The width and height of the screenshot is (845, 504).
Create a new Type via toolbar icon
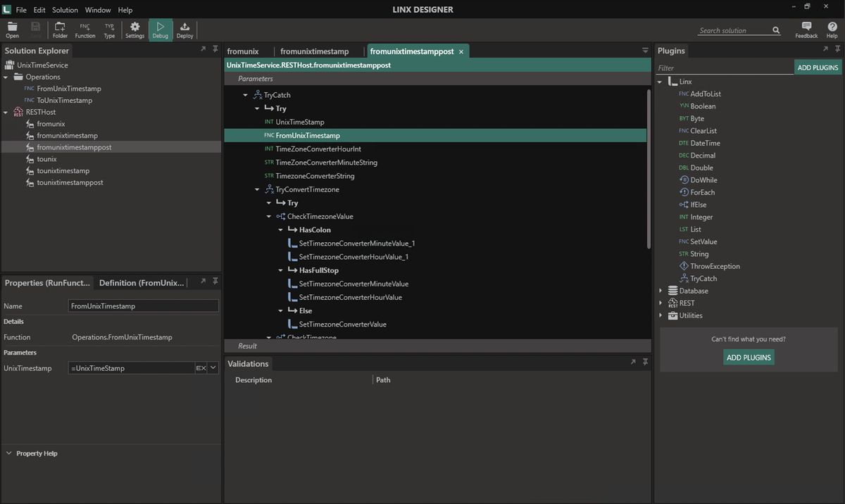pyautogui.click(x=109, y=29)
